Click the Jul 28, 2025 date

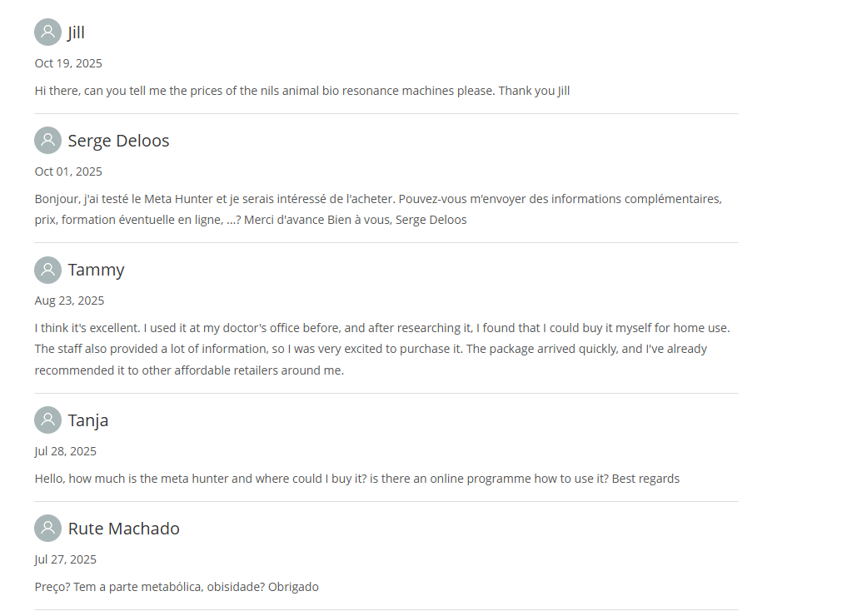click(x=65, y=451)
